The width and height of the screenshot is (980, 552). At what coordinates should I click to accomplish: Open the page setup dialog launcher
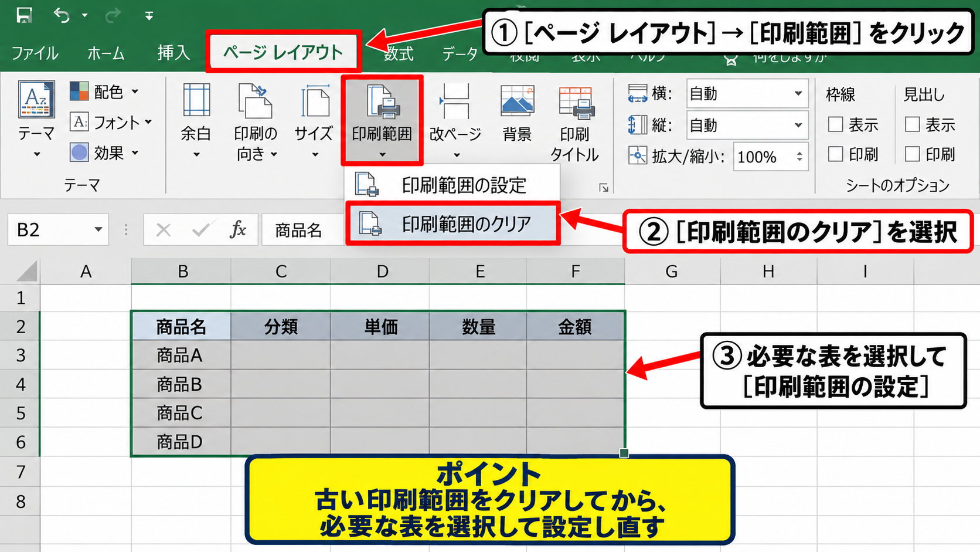tap(604, 188)
